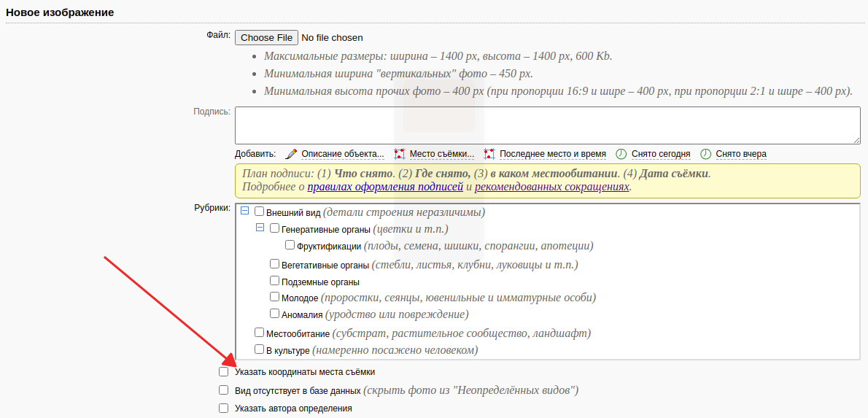Click inside the Подпись text area

547,125
